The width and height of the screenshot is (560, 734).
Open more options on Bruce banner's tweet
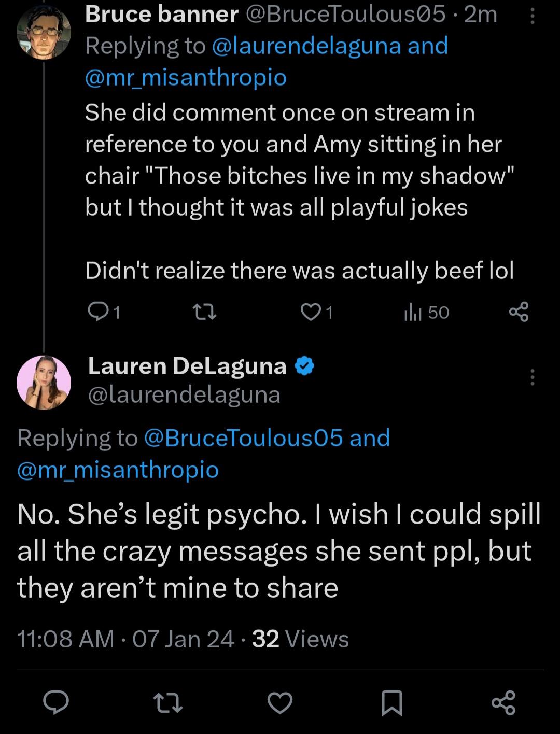(532, 19)
